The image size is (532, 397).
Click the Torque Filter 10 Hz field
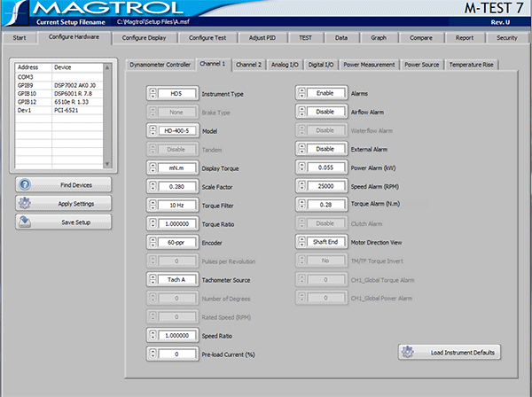pyautogui.click(x=176, y=205)
